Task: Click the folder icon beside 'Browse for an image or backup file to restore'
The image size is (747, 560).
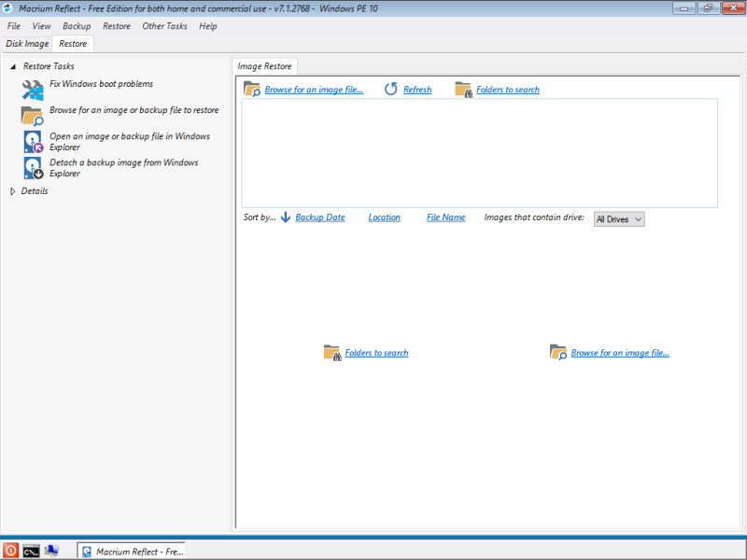Action: click(x=33, y=116)
